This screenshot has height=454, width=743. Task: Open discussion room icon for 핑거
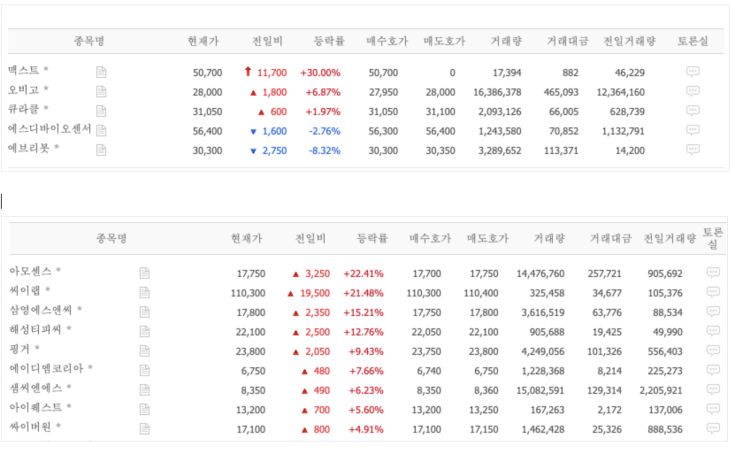click(x=713, y=350)
